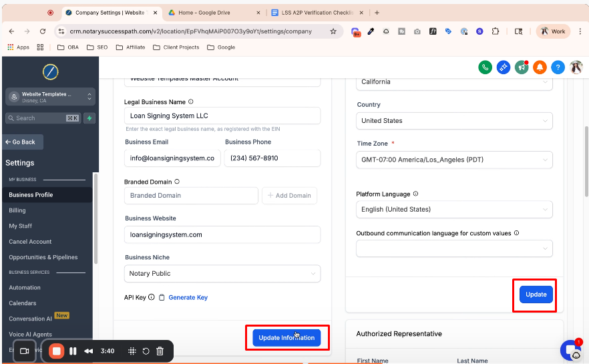Click the green lightning quick actions button
The image size is (589, 364).
89,118
